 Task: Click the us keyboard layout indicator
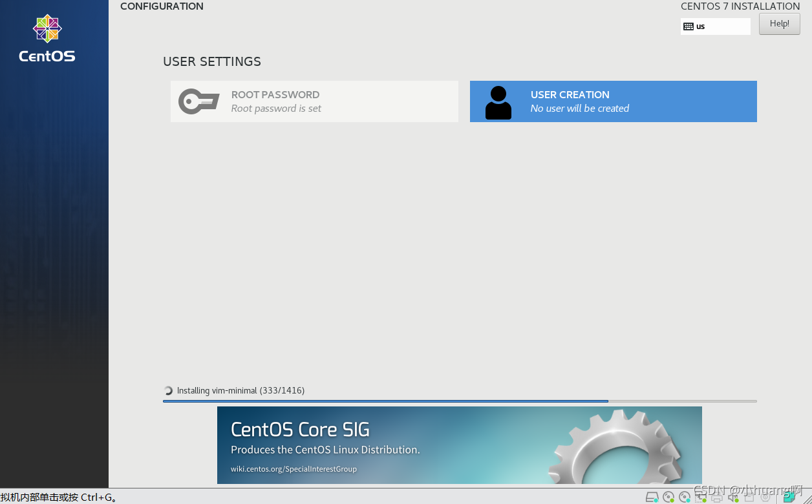coord(716,26)
